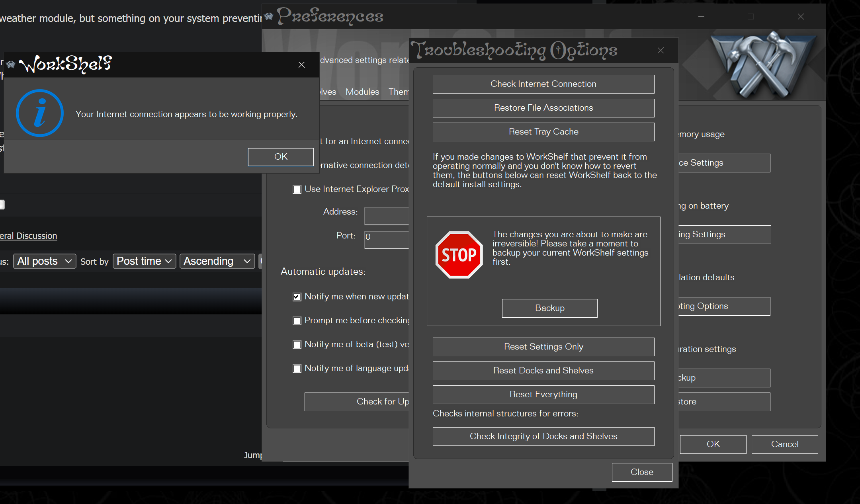Image resolution: width=860 pixels, height=504 pixels.
Task: Open the General Discussion link
Action: (x=29, y=236)
